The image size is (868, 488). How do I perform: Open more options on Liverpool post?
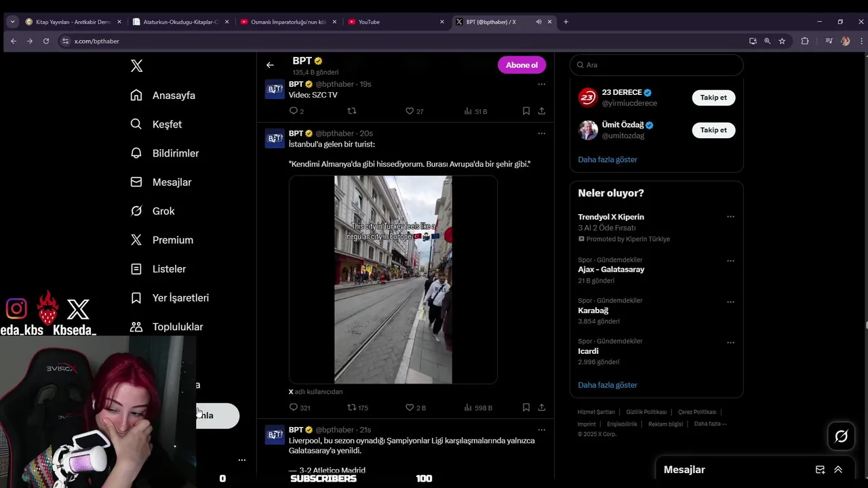click(541, 430)
